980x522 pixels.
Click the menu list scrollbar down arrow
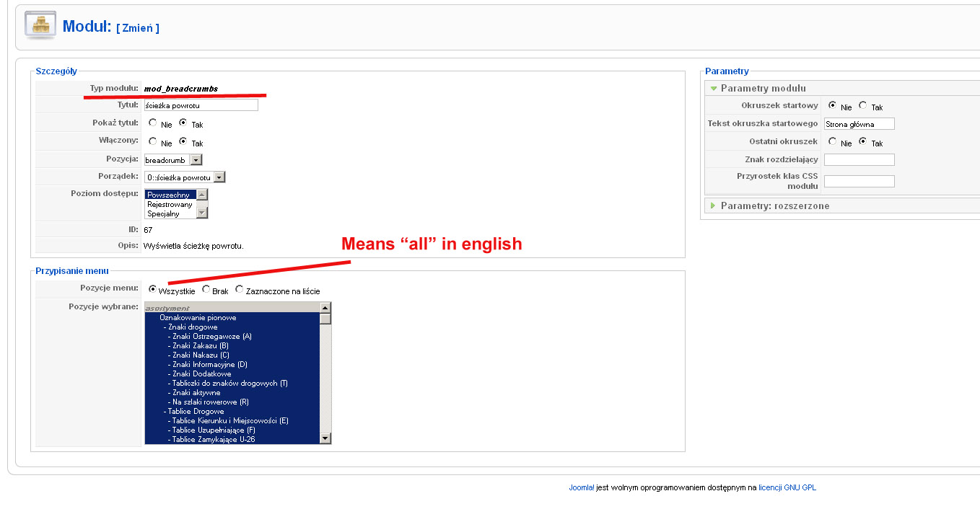[x=325, y=438]
